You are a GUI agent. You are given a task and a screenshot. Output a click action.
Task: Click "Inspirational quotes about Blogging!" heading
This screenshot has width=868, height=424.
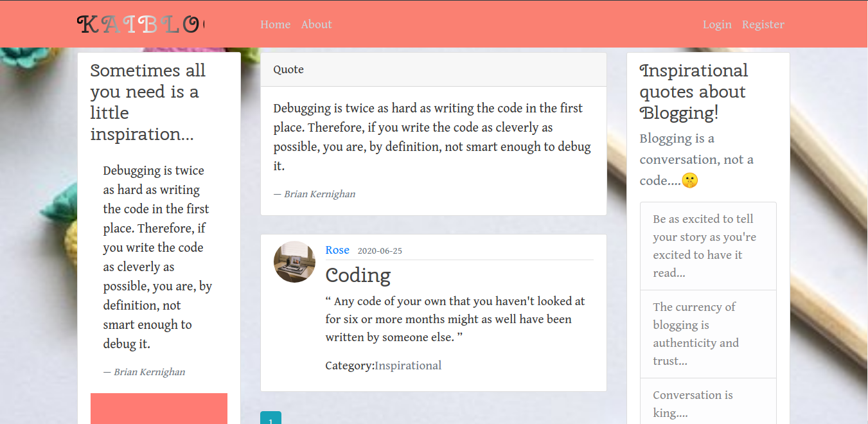693,91
